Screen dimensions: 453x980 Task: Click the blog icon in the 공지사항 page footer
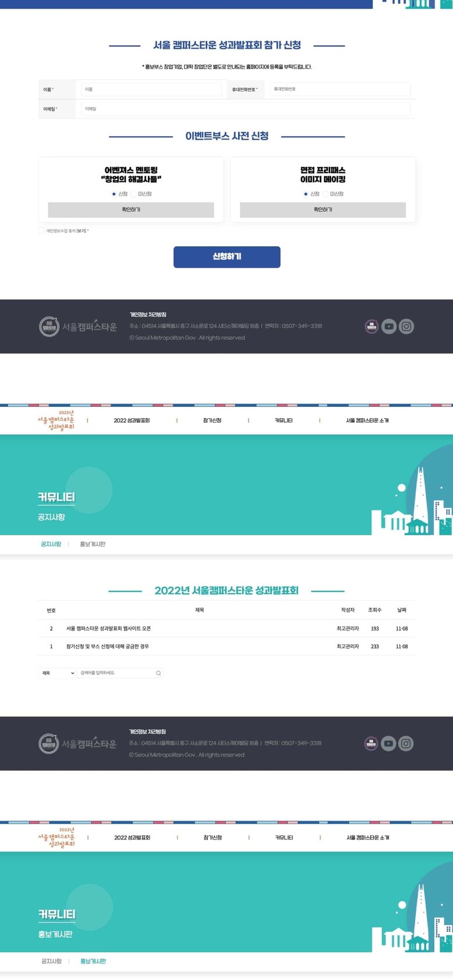pyautogui.click(x=371, y=743)
